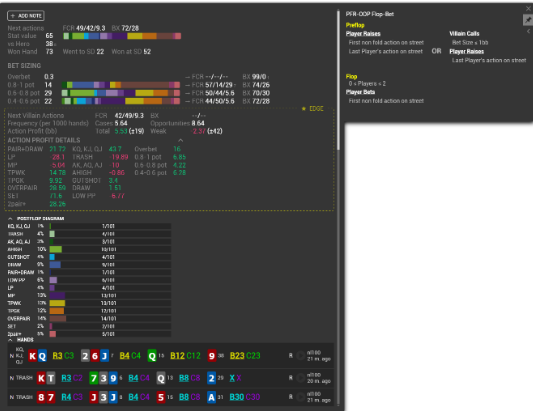Replay the KT trash hand
533x411 pixels.
300,378
